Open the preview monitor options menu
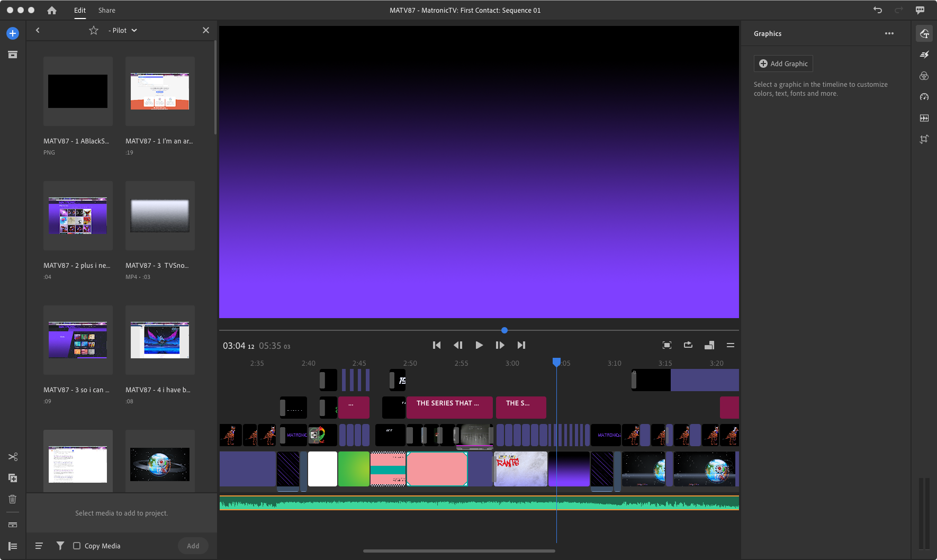The height and width of the screenshot is (560, 937). 731,345
